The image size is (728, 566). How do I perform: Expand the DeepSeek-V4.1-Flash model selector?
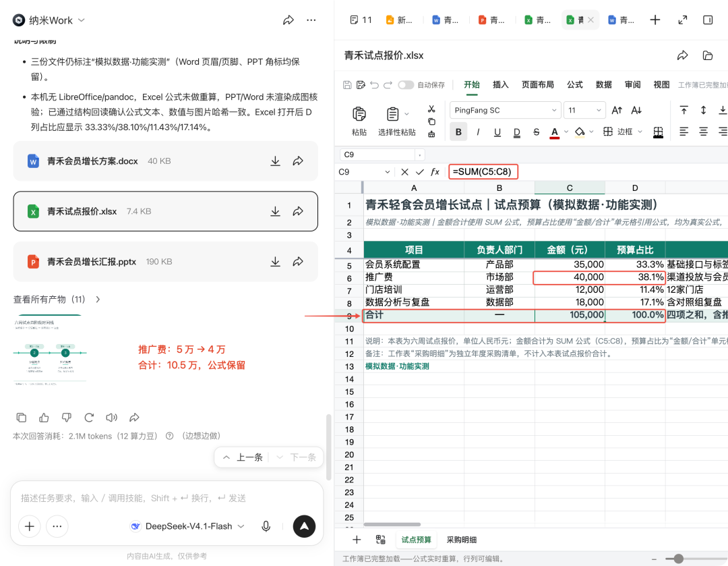pyautogui.click(x=187, y=526)
